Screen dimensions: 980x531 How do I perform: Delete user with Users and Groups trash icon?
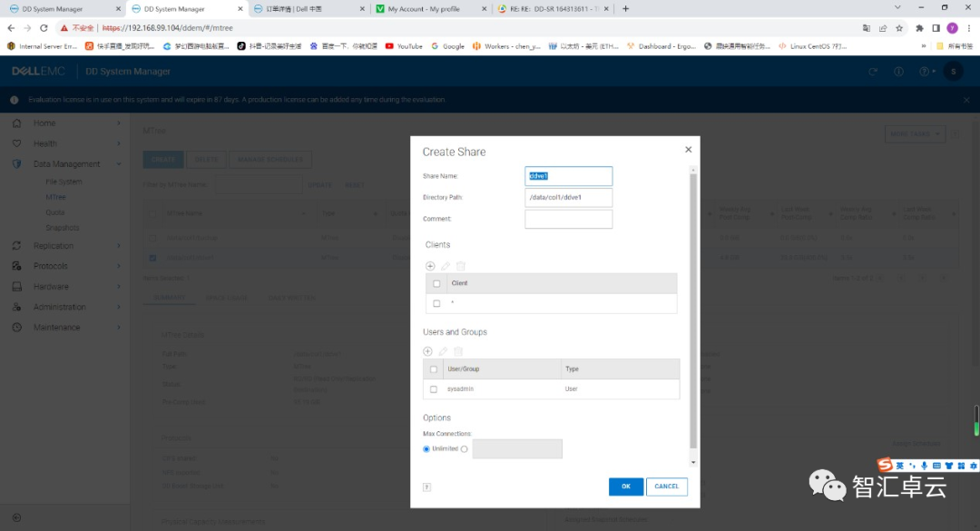pyautogui.click(x=458, y=351)
